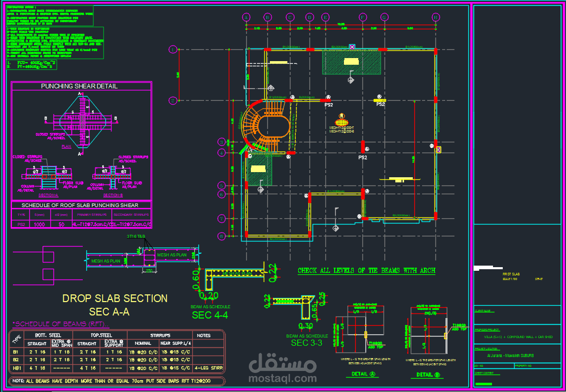Click the 'MESH-T12@200-T' annotation on plan
Viewport: 566px width, 392px height.
tap(341, 127)
